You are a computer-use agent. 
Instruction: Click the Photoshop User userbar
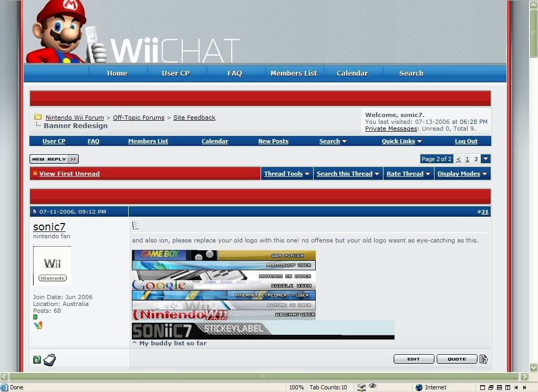[x=224, y=265]
